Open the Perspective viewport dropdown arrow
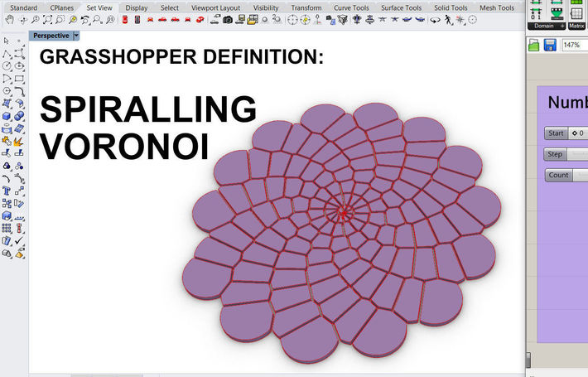The width and height of the screenshot is (588, 377). [76, 36]
